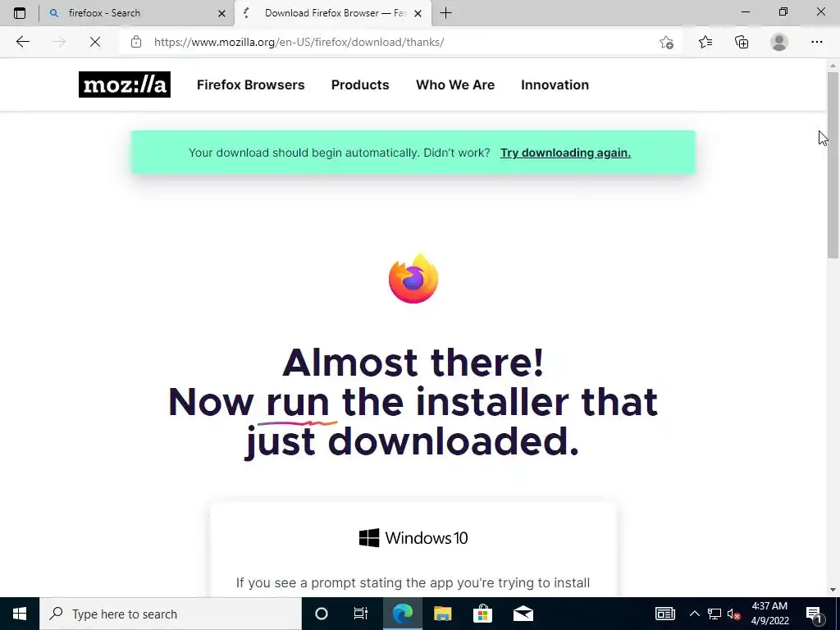
Task: Click Try downloading again link
Action: (x=565, y=153)
